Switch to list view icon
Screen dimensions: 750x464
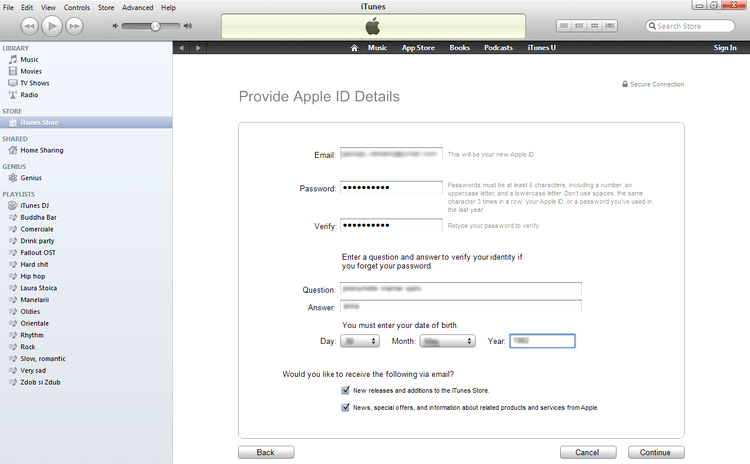point(564,26)
